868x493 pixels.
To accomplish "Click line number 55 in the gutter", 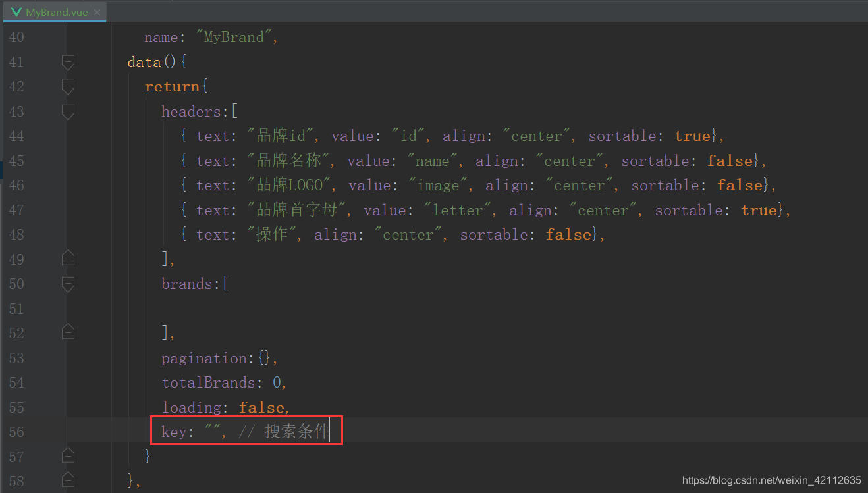I will pos(16,407).
